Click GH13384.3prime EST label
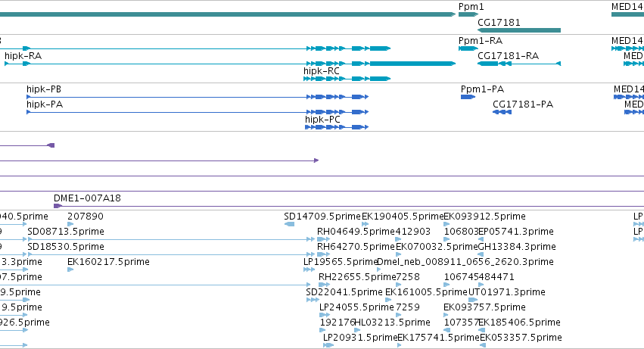This screenshot has width=644, height=349. pyautogui.click(x=517, y=247)
